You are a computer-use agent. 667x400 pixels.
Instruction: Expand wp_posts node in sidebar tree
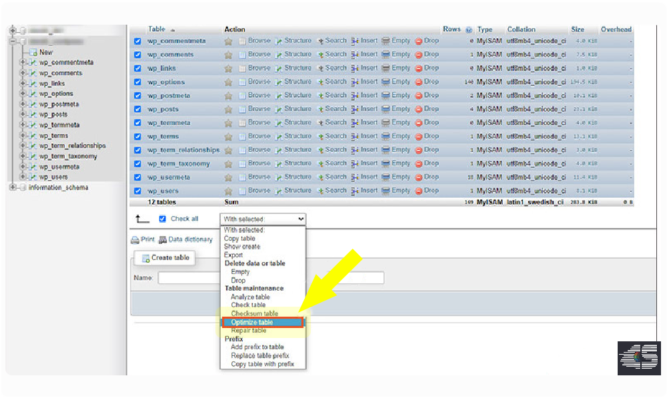pyautogui.click(x=23, y=114)
